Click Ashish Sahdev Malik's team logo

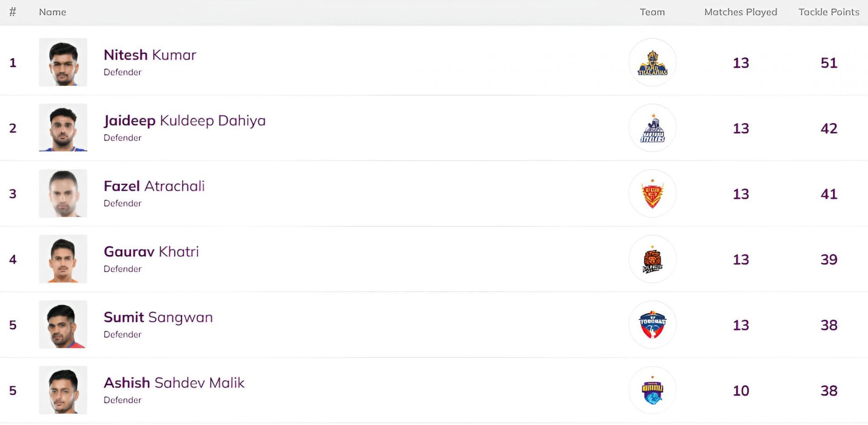pos(652,390)
